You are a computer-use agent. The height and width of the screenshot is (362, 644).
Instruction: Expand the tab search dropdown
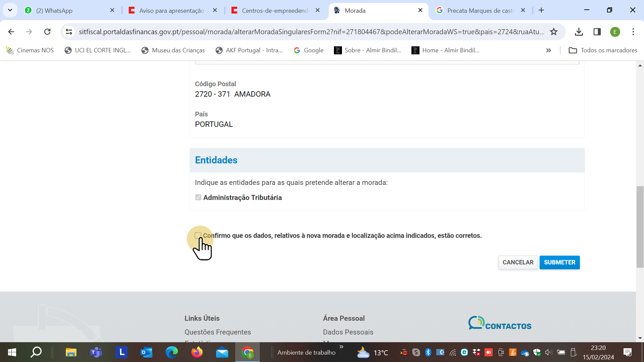point(10,10)
